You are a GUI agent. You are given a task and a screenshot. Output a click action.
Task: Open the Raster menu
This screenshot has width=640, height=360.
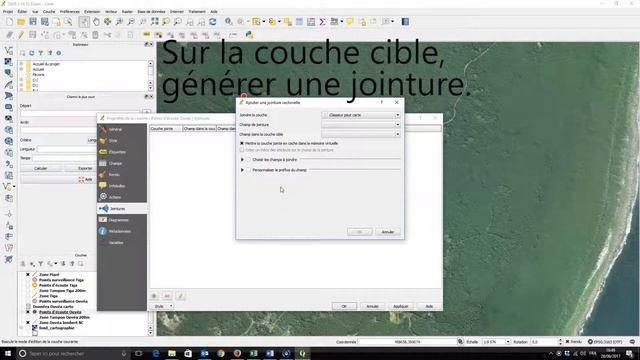[127, 12]
